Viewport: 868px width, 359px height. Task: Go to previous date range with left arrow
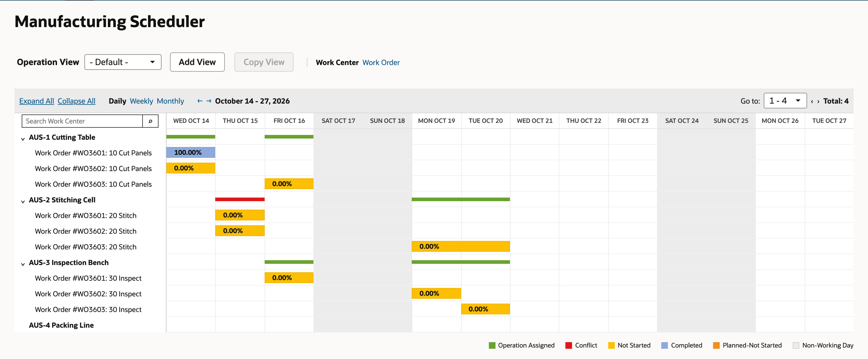click(200, 101)
